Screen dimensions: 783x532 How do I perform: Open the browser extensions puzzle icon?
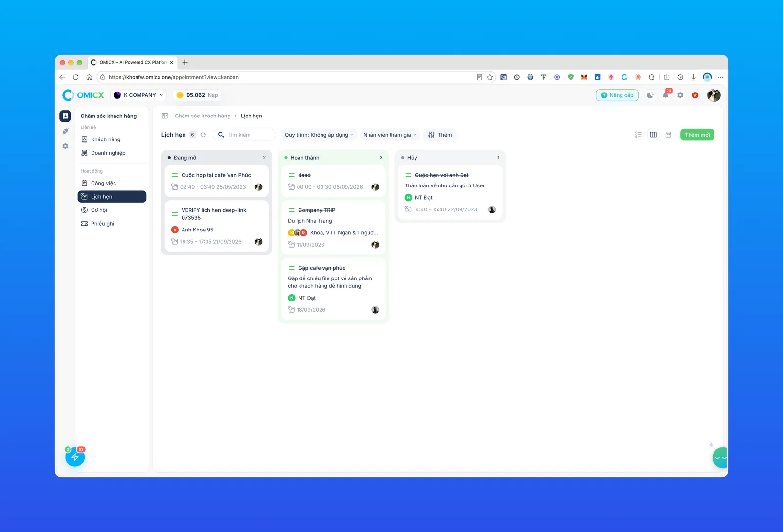pyautogui.click(x=651, y=77)
